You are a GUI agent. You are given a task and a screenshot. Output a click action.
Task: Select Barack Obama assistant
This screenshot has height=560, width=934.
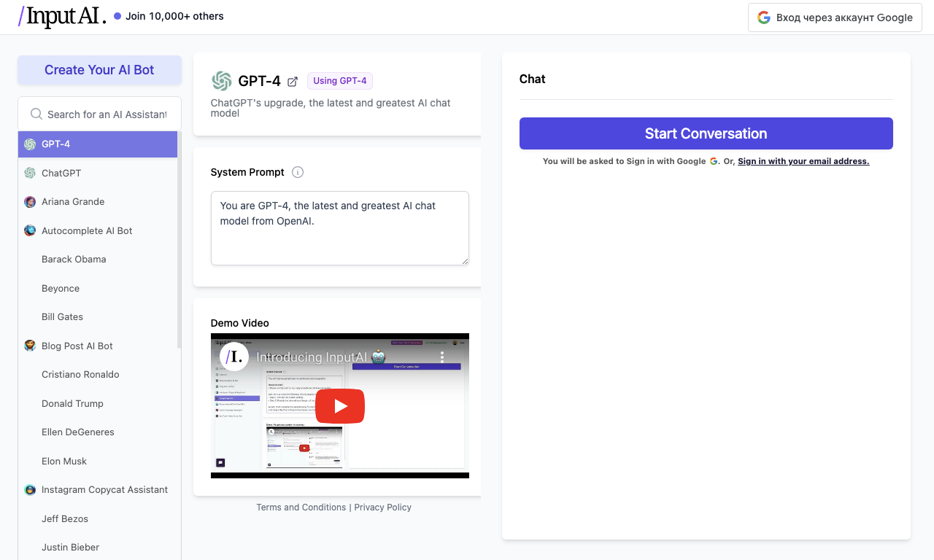[x=98, y=260]
